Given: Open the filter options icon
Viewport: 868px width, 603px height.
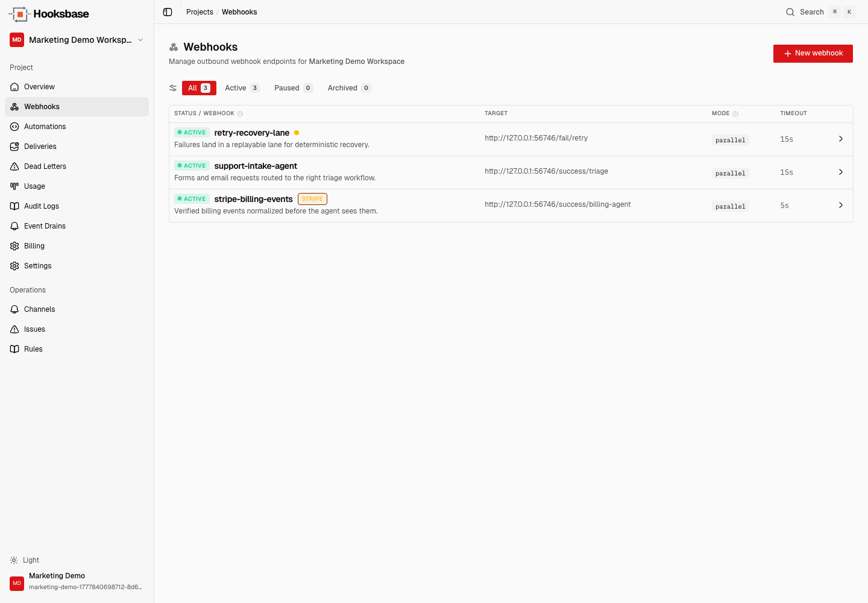Looking at the screenshot, I should (173, 88).
